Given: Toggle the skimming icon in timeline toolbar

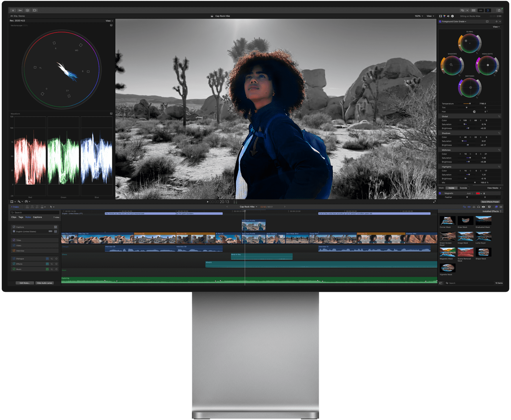Looking at the screenshot, I should click(469, 207).
